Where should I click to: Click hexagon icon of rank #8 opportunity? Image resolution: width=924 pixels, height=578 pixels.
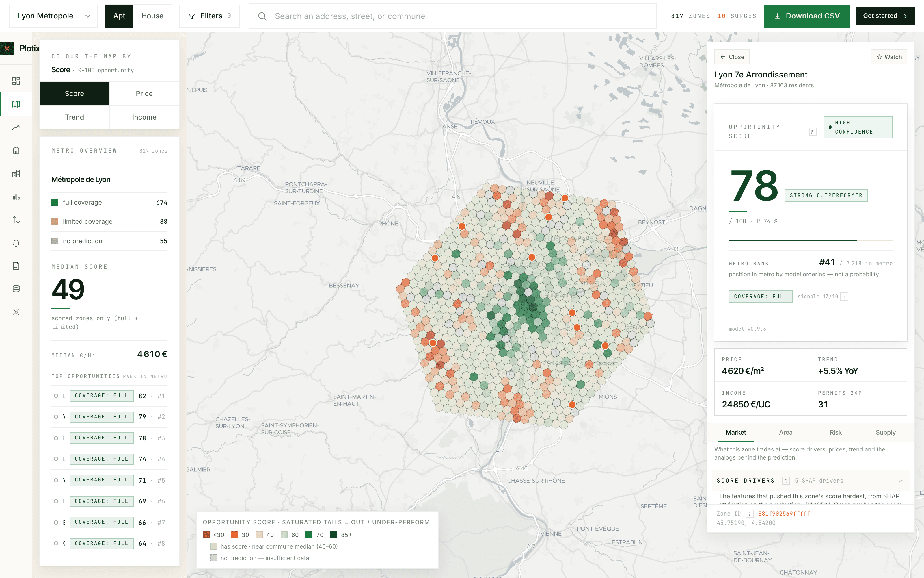point(56,543)
